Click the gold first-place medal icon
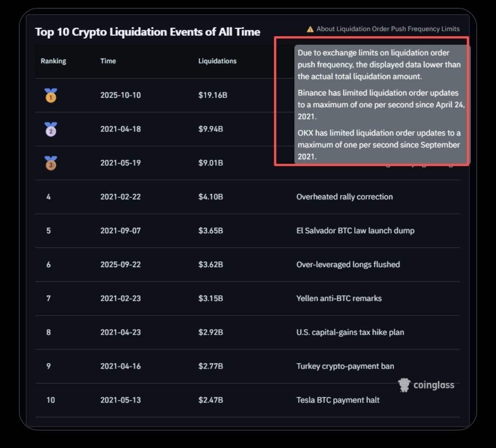The image size is (496, 448). [51, 95]
